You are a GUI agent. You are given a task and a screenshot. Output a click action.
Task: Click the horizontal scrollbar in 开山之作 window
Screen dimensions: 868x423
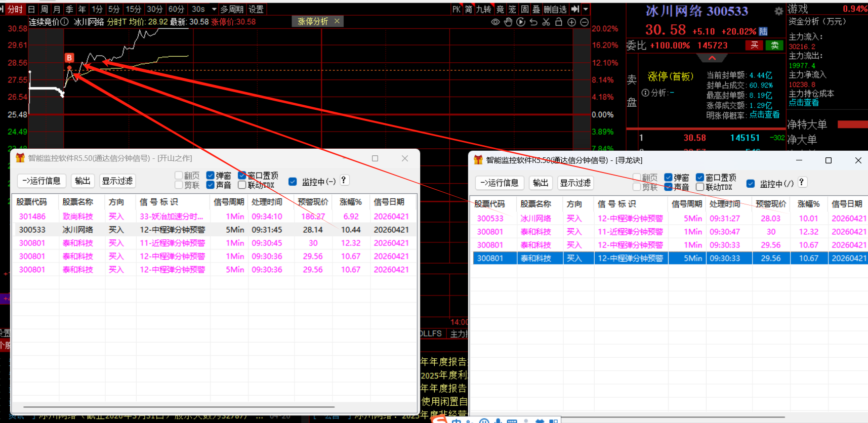point(179,407)
